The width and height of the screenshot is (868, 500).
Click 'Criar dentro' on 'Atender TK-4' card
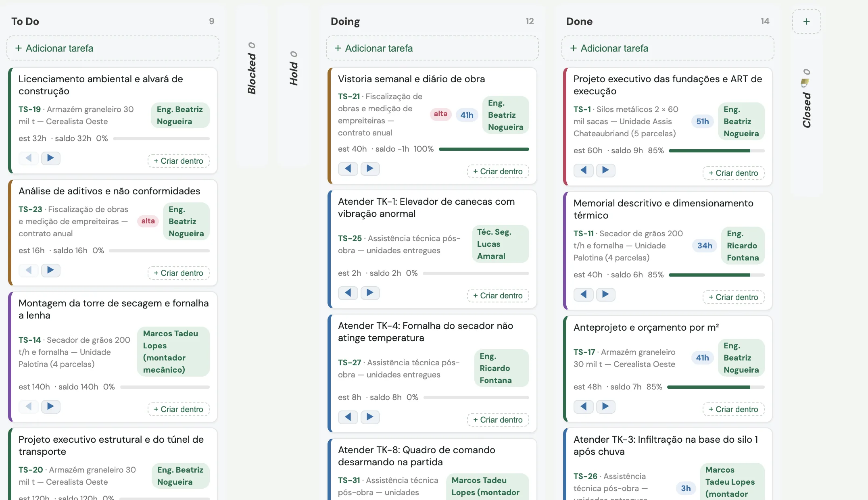(498, 420)
